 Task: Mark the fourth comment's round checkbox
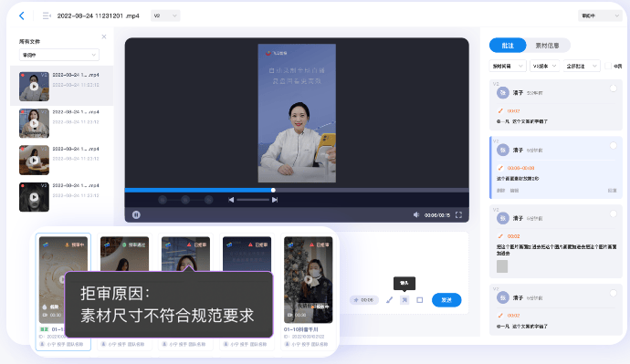614,294
